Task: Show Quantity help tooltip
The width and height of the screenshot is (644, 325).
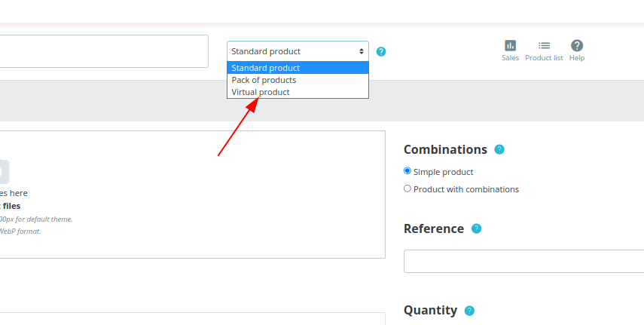Action: [469, 311]
